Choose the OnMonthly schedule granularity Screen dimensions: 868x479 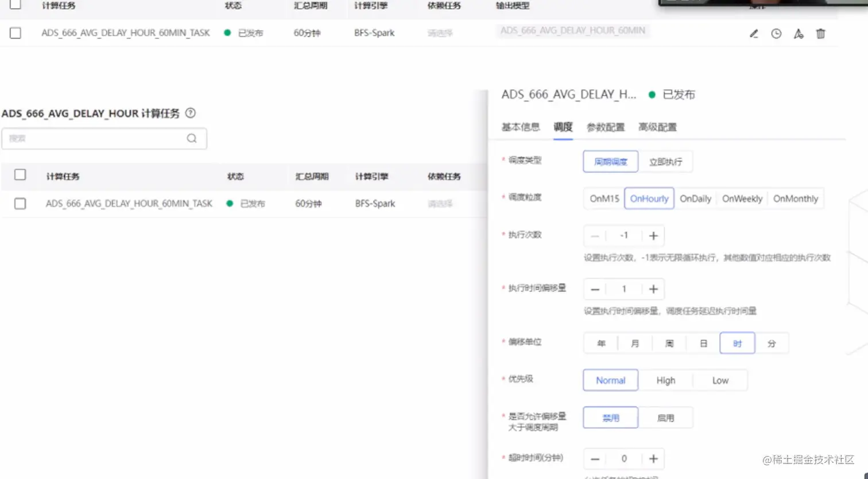tap(796, 198)
